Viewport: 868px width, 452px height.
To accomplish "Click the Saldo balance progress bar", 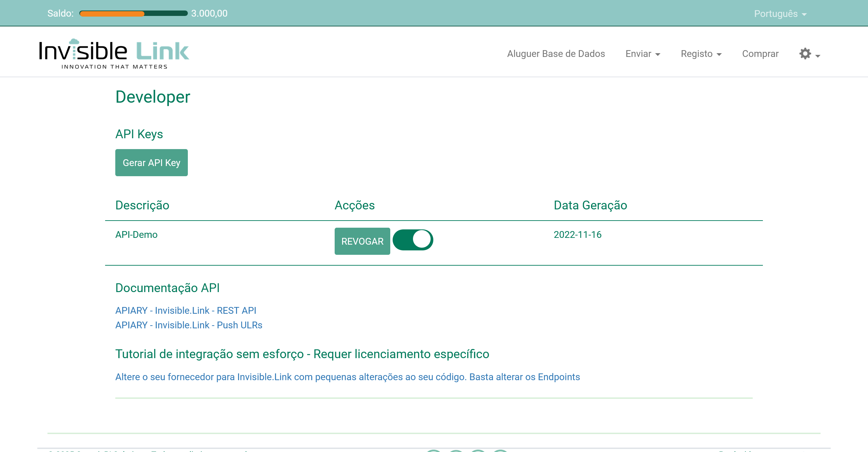I will [x=133, y=14].
